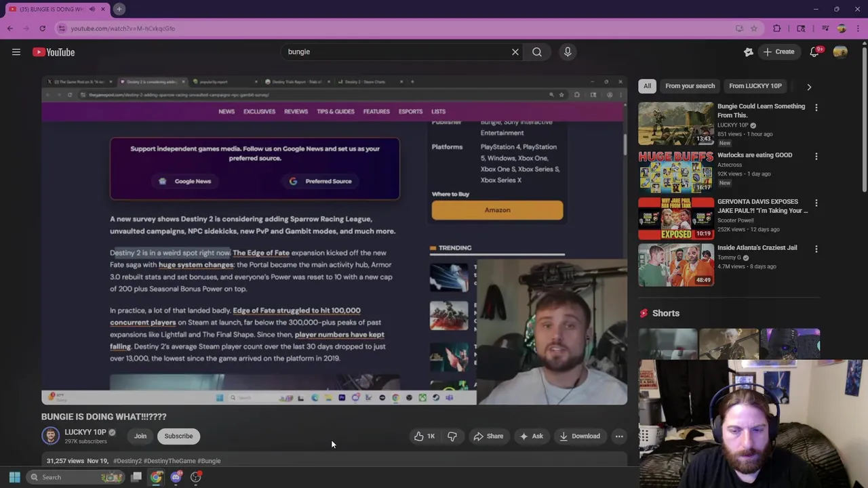868x488 pixels.
Task: Open the LUCKYY 10P channel name link
Action: [85, 432]
